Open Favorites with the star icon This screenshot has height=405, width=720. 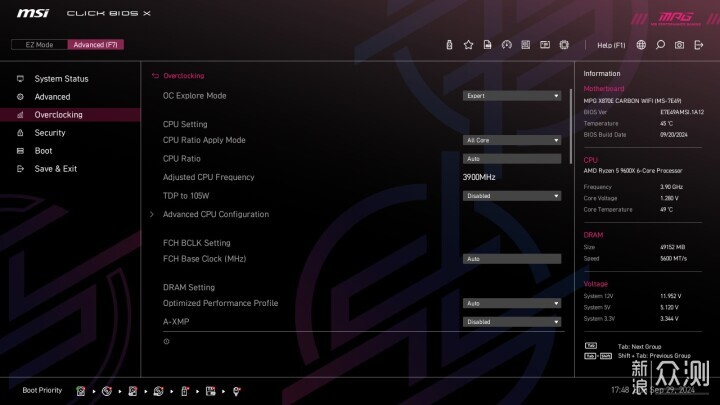468,45
